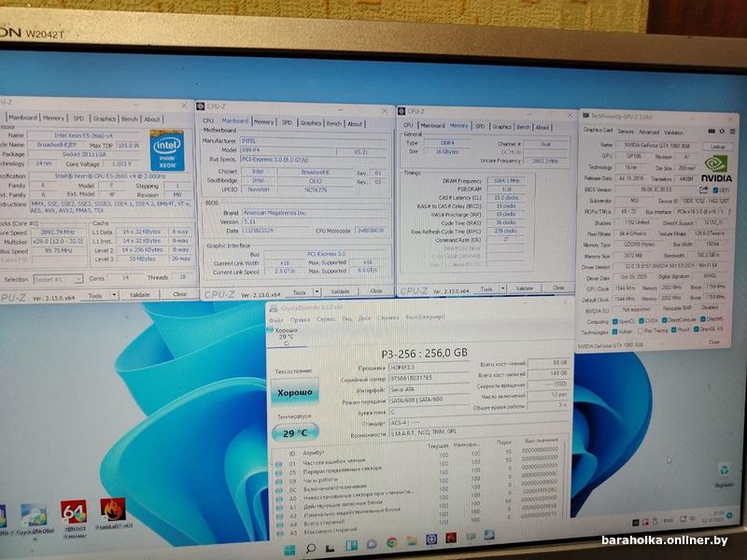Click Close button at GPU-Z bottom
The height and width of the screenshot is (560, 747).
tap(714, 342)
